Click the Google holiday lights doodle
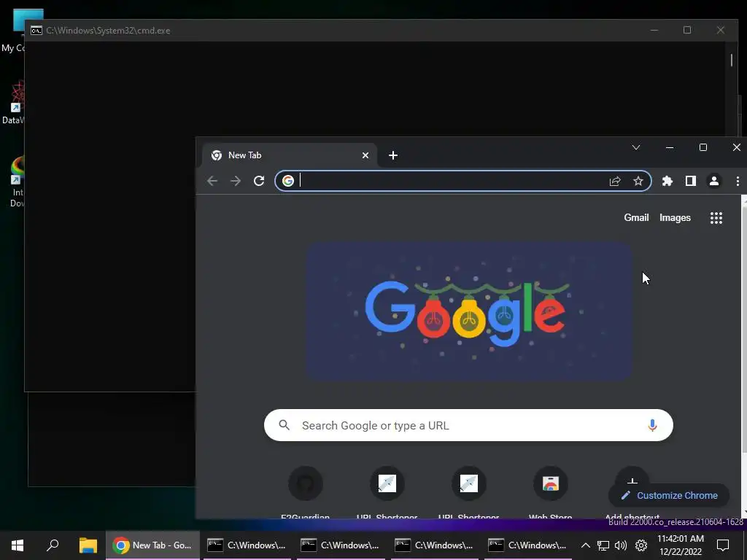747x560 pixels. click(x=469, y=311)
